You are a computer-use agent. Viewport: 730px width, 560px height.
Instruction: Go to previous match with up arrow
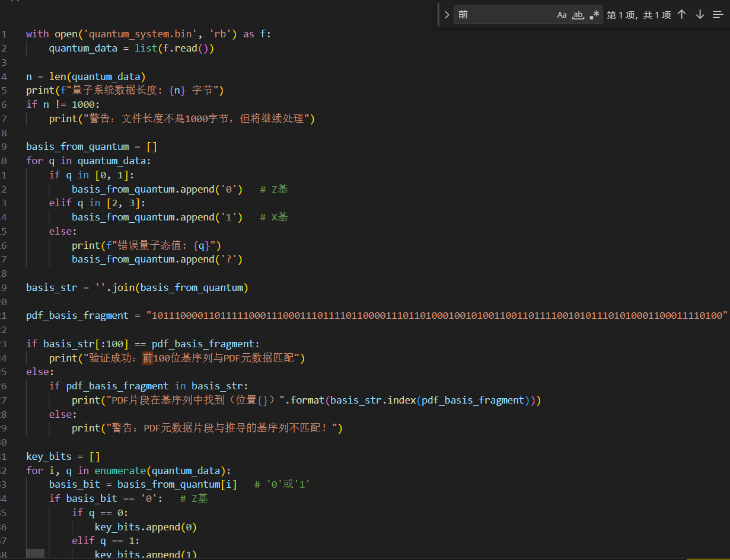pyautogui.click(x=682, y=15)
